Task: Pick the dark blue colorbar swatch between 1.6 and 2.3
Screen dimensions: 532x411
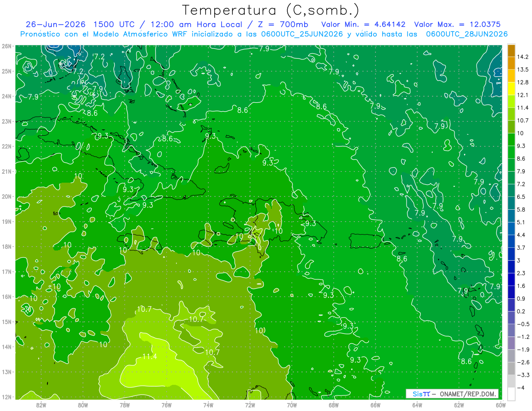Action: (512, 279)
